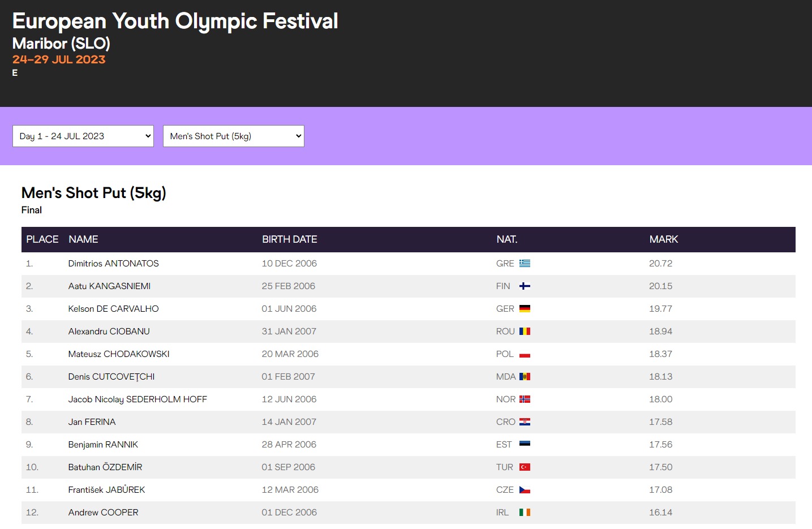Click the Final round label
The width and height of the screenshot is (812, 529).
[x=32, y=210]
